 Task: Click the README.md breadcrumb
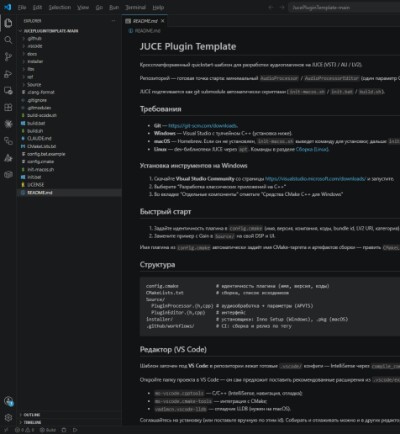coord(145,31)
